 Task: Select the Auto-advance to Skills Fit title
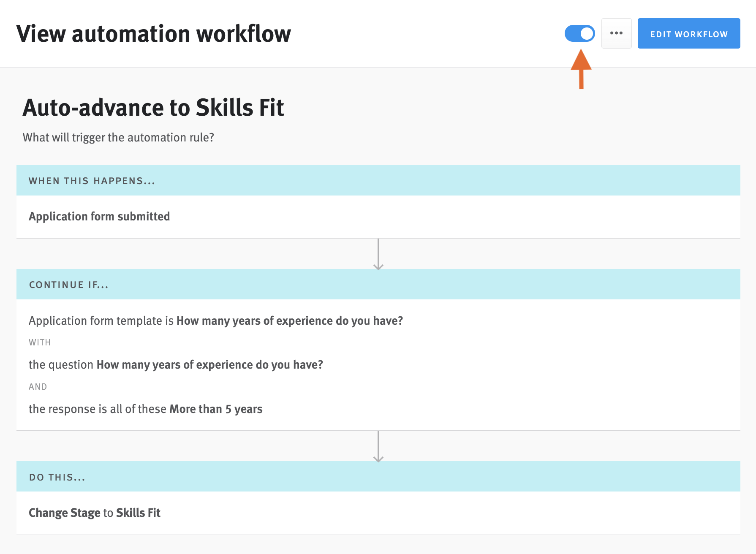153,108
